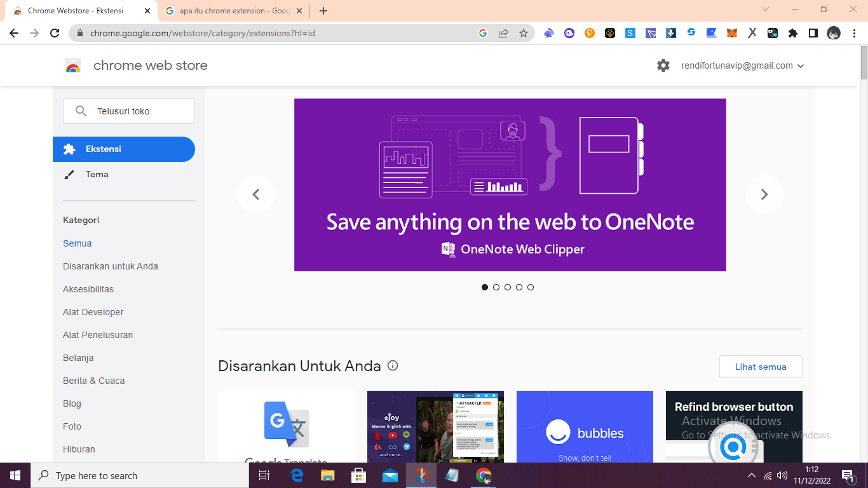This screenshot has width=868, height=488.
Task: Open File Explorer from taskbar
Action: pyautogui.click(x=328, y=475)
